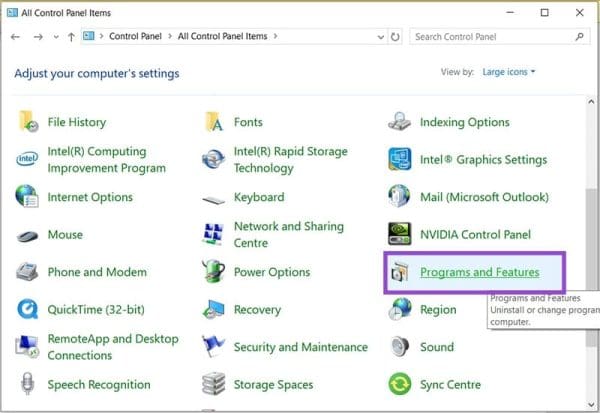Open Security and Maintenance flag icon
This screenshot has width=600, height=413.
[x=213, y=346]
